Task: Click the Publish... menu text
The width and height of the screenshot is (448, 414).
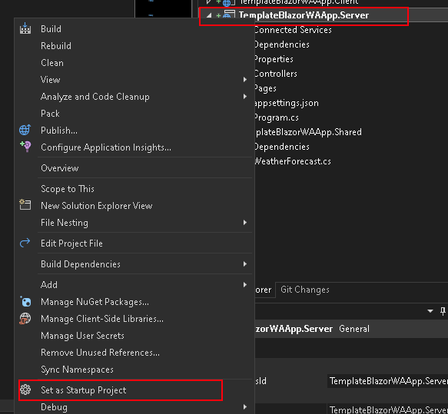Action: (59, 131)
